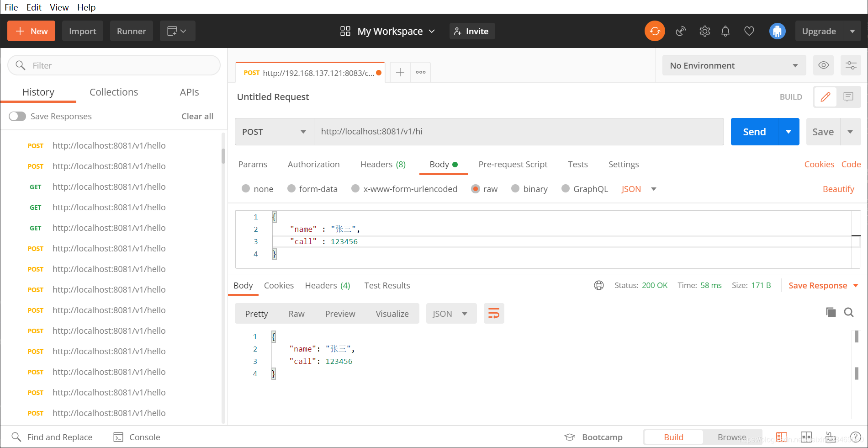Open the View menu
868x448 pixels.
tap(59, 7)
